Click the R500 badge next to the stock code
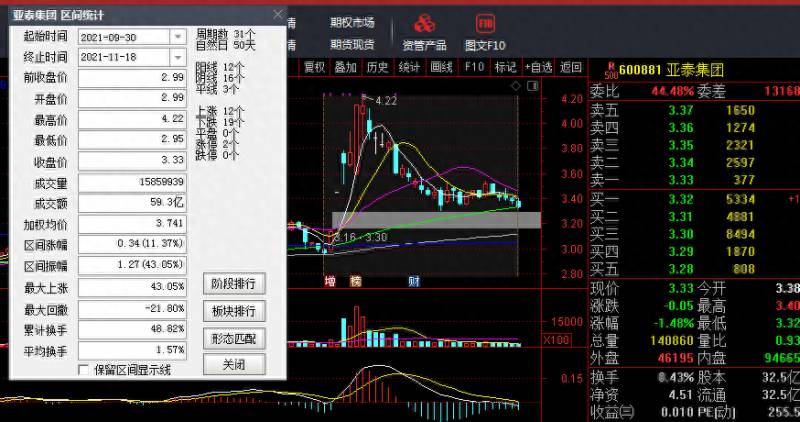This screenshot has width=800, height=422. pyautogui.click(x=611, y=71)
